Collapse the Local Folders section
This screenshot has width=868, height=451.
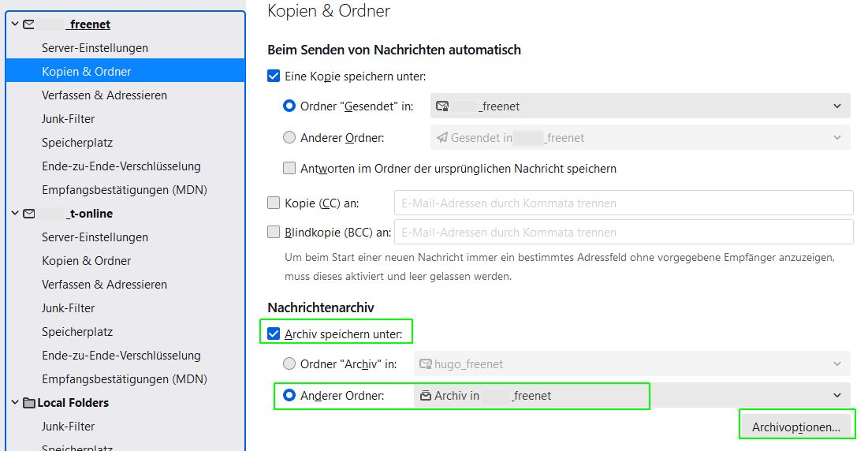tap(14, 403)
